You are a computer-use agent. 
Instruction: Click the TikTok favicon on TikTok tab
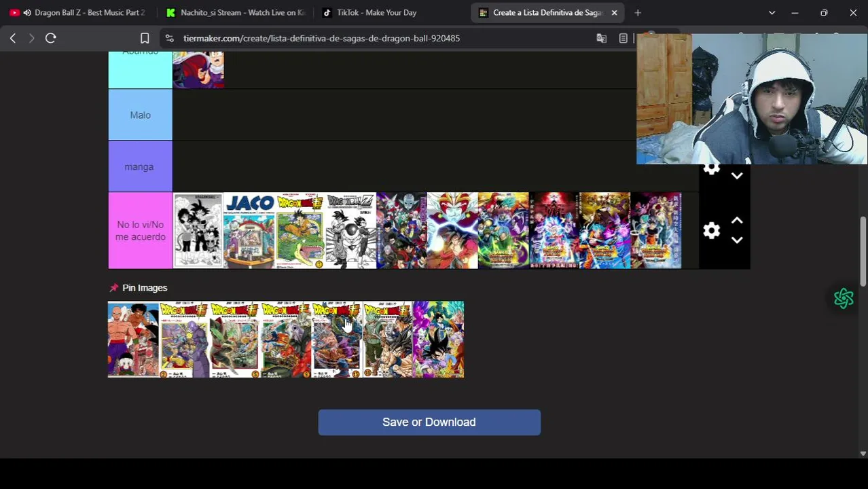(327, 13)
